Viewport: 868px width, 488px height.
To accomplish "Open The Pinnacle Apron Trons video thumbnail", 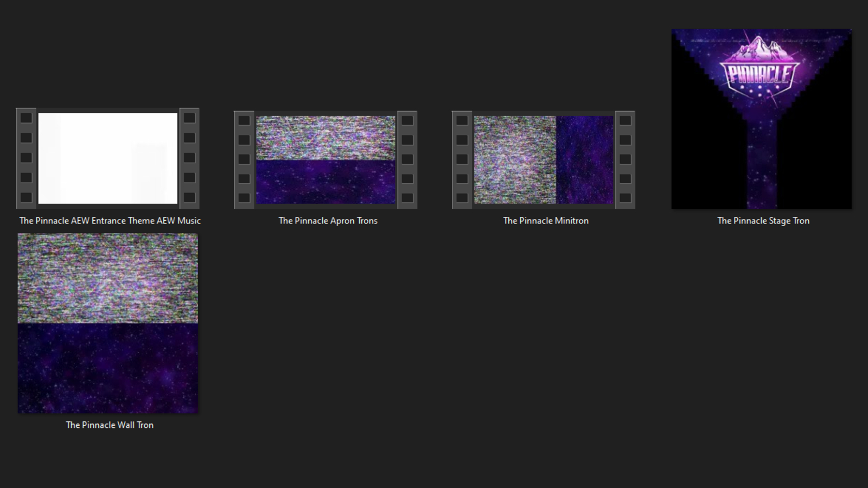I will click(325, 160).
